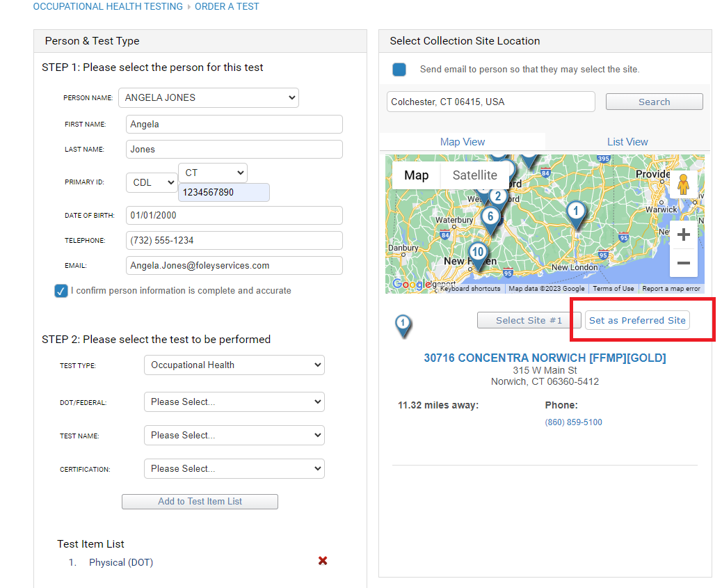Focus the location search field
This screenshot has width=722, height=588.
coord(491,102)
